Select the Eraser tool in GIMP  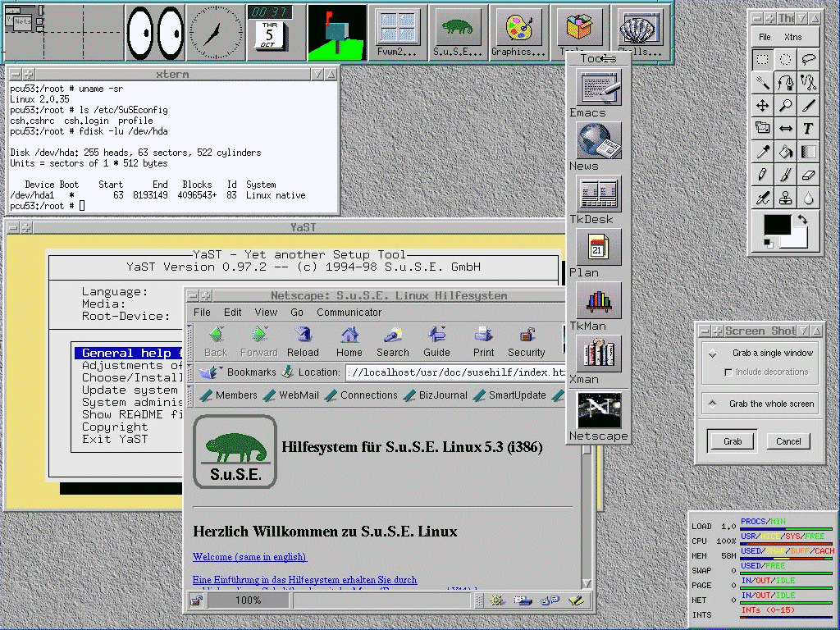pos(808,175)
